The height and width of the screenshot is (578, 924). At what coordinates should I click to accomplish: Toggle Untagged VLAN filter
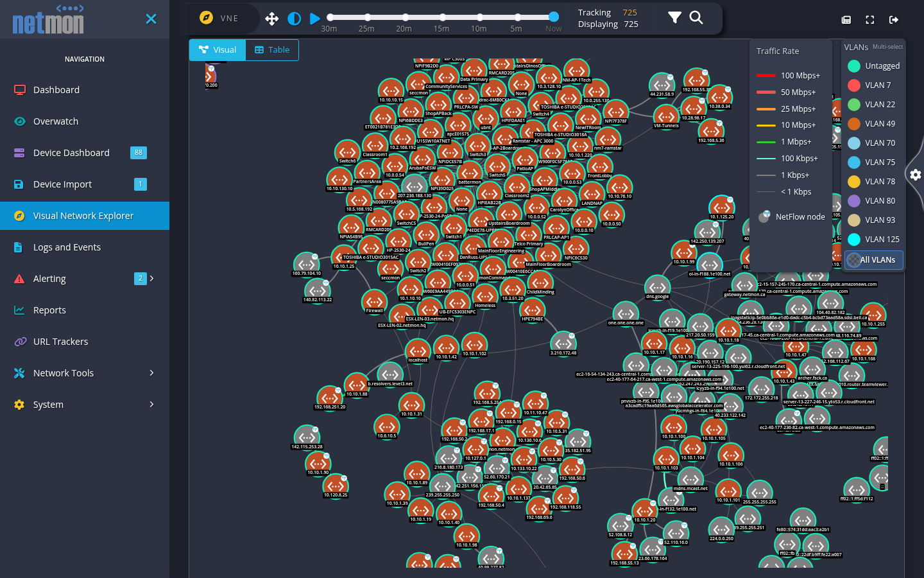pyautogui.click(x=873, y=66)
